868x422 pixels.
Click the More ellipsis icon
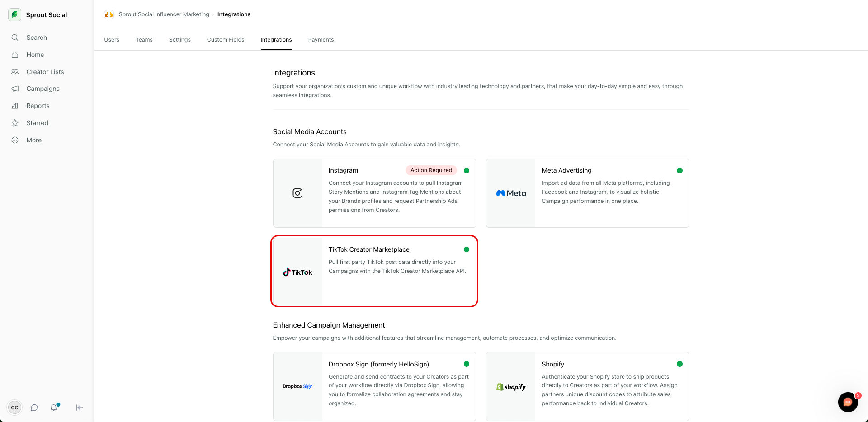tap(15, 140)
